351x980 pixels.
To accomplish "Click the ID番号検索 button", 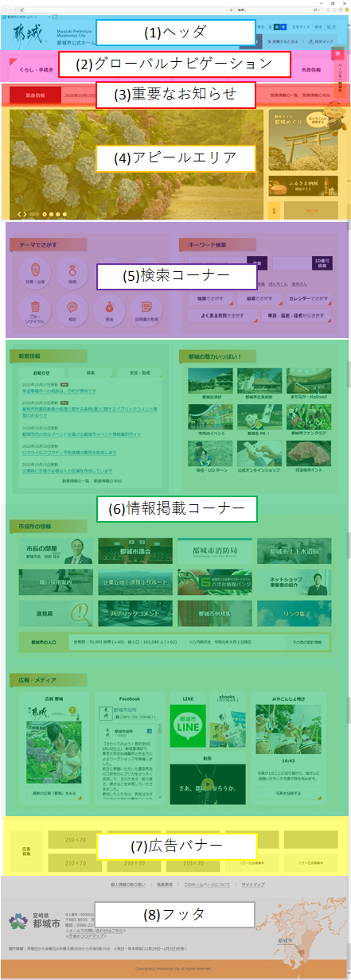I will 321,263.
